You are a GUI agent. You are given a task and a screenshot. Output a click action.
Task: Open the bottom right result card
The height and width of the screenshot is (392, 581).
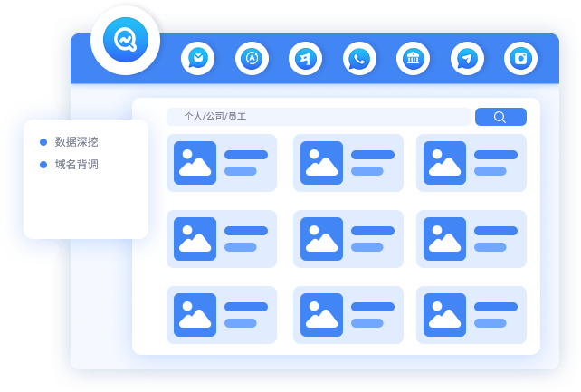pyautogui.click(x=471, y=315)
